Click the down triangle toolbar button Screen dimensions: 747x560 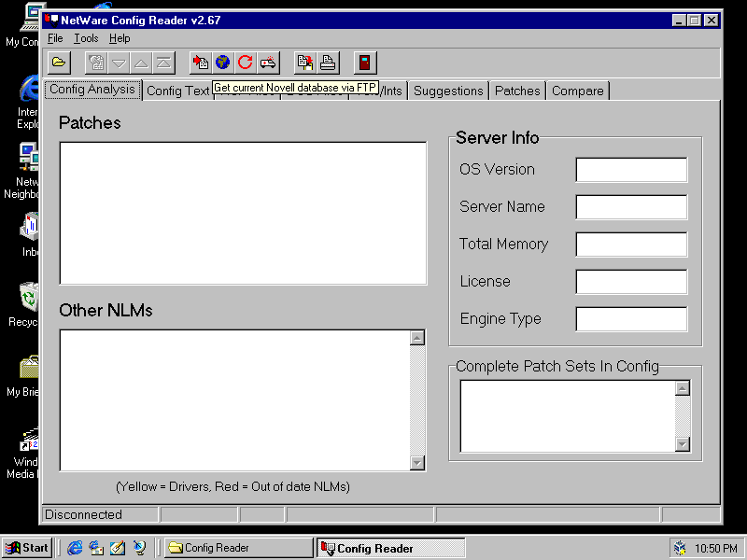[119, 63]
